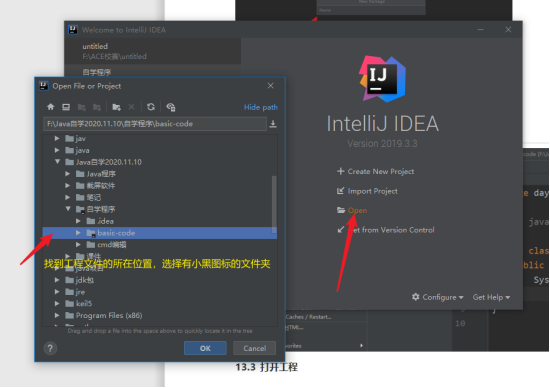Select the java folder row
The width and height of the screenshot is (550, 388).
(x=160, y=150)
